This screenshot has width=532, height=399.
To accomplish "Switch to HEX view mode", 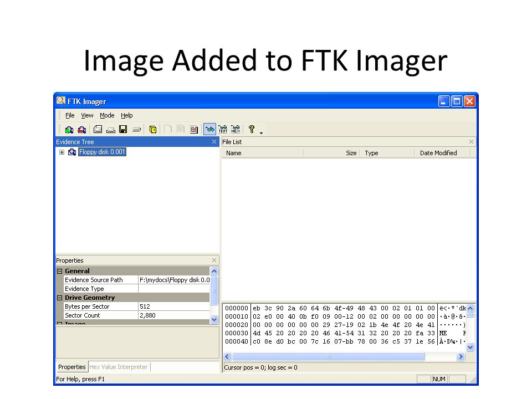I will 236,129.
